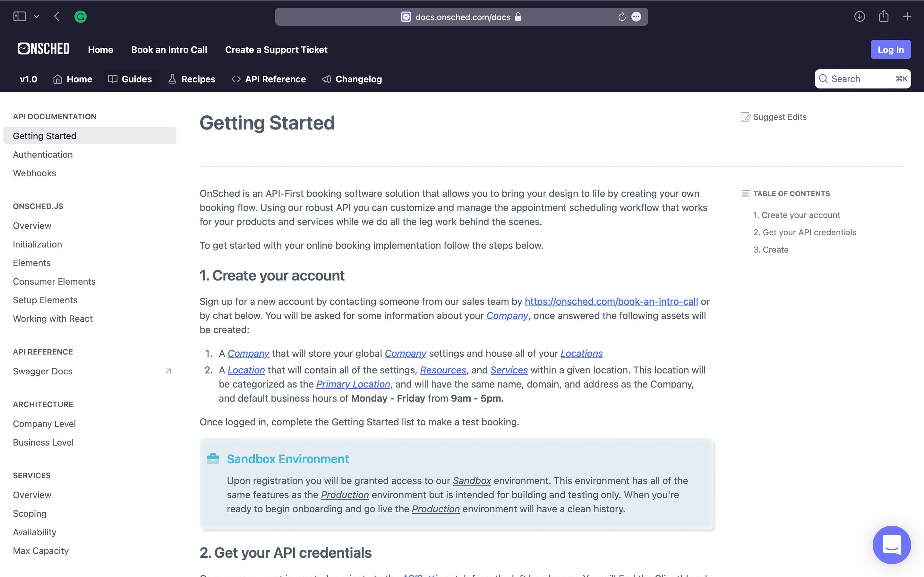Screen dimensions: 924x577
Task: Go back with the browser back arrow
Action: [x=57, y=16]
